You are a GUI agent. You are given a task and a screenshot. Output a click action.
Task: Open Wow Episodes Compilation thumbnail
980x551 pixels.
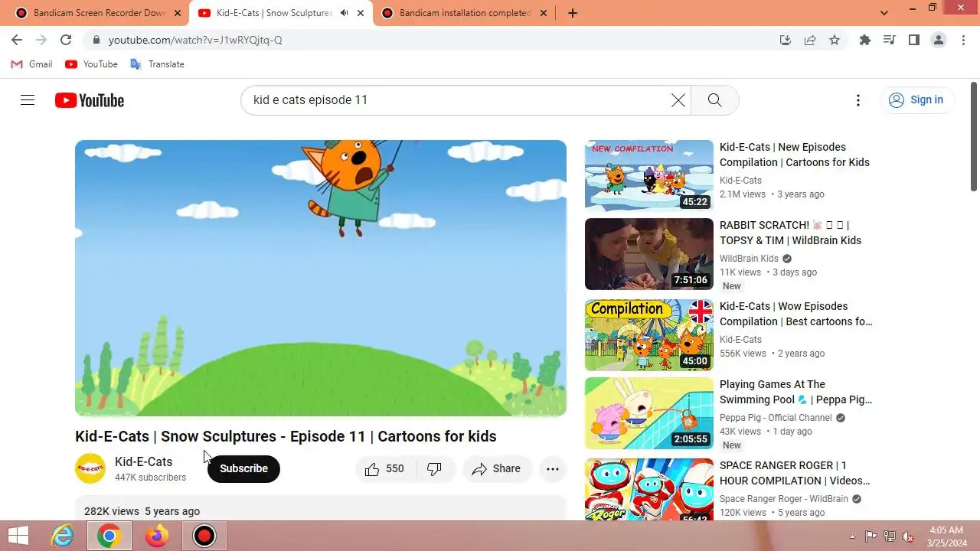click(x=649, y=335)
